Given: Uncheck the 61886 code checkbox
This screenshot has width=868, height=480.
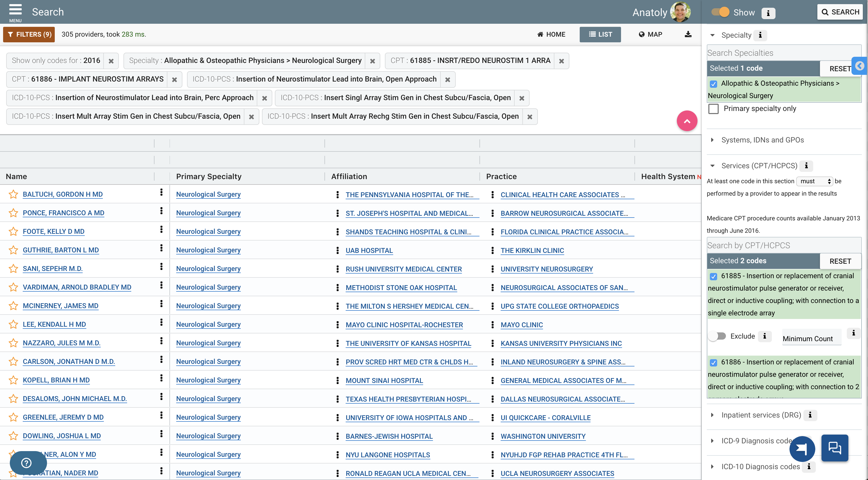Looking at the screenshot, I should click(x=713, y=363).
